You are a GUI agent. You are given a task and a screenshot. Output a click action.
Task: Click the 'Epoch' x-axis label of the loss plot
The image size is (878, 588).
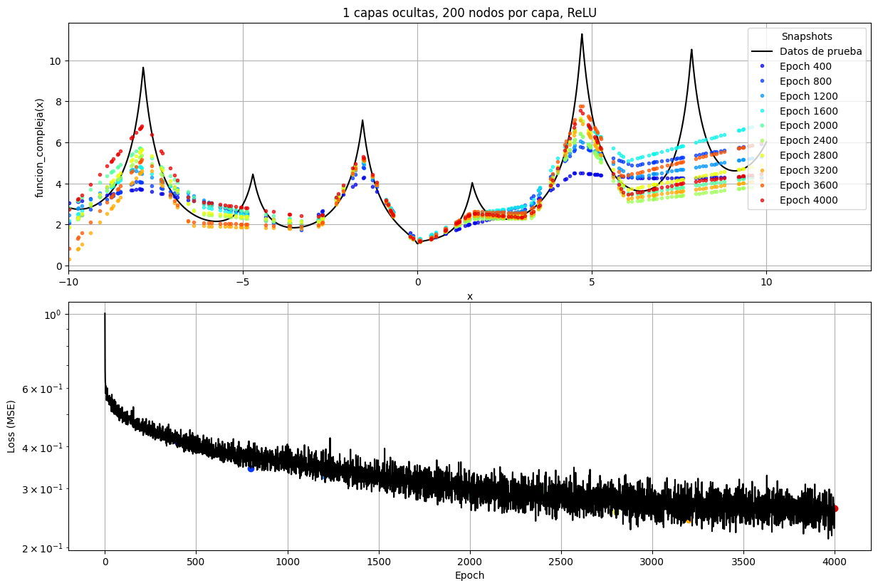tap(469, 575)
